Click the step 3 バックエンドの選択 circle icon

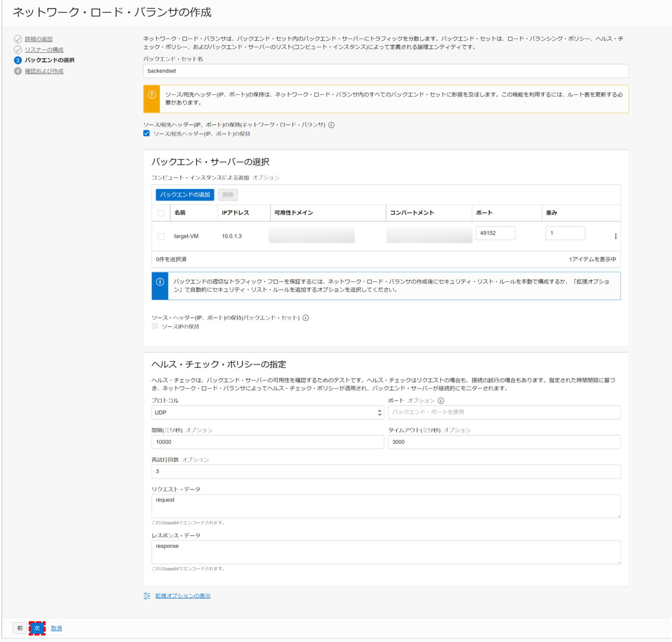pos(18,60)
